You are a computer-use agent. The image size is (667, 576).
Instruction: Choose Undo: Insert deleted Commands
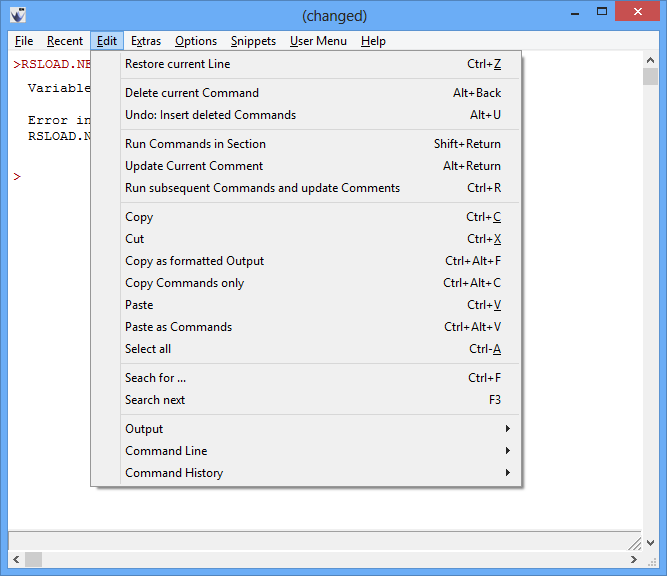tap(306, 115)
